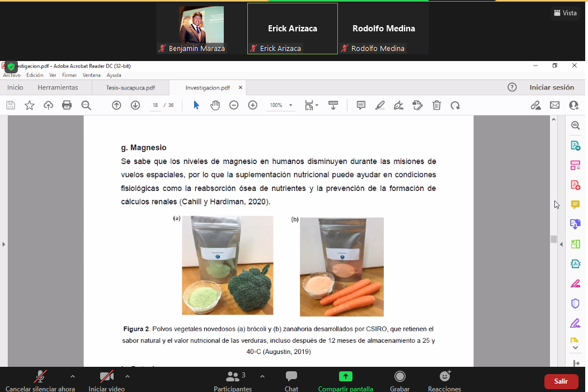Open the zoom level 100% dropdown
Image resolution: width=588 pixels, height=392 pixels.
click(x=290, y=105)
